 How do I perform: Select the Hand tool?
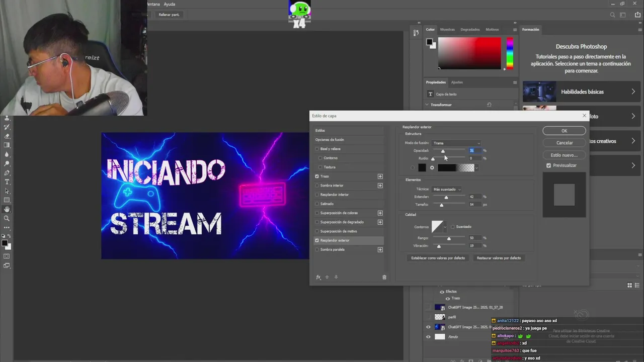tap(7, 209)
